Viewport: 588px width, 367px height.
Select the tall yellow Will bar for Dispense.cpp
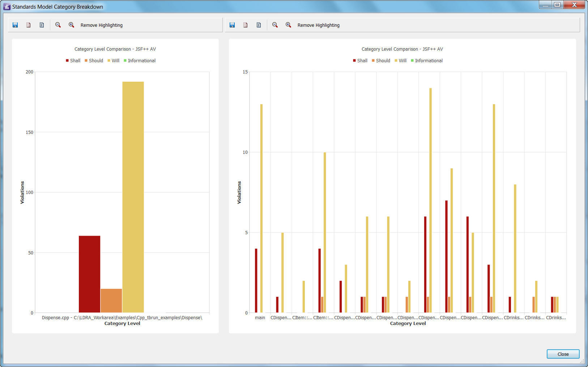[x=133, y=197]
